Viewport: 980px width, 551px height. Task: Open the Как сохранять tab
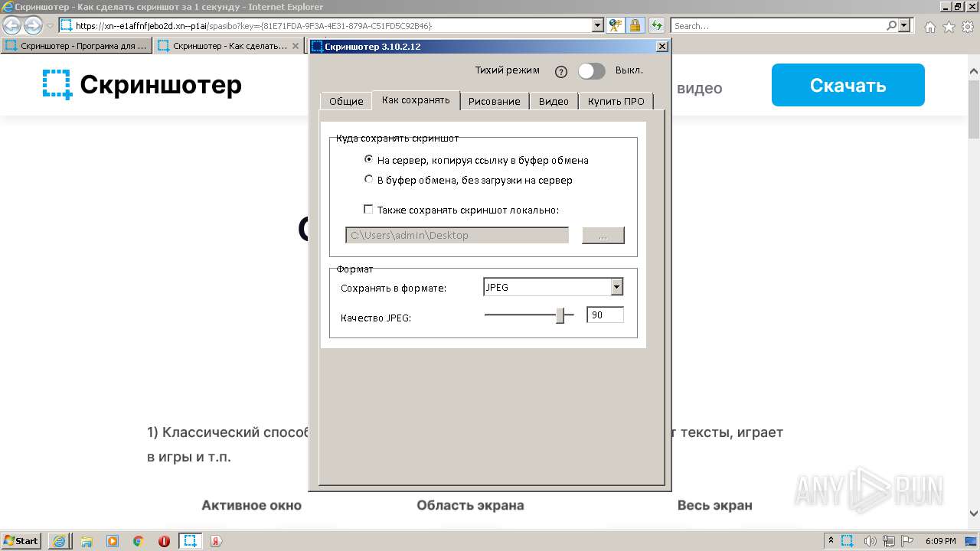pos(416,100)
